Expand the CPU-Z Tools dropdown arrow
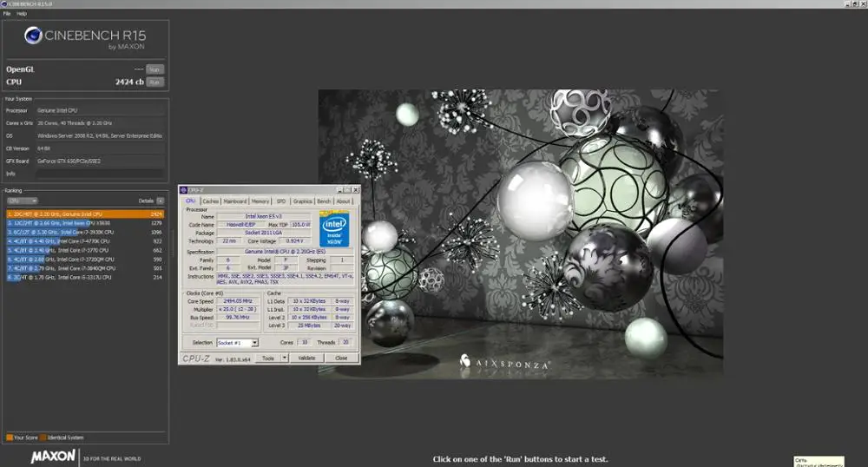Screen dimensions: 868x467 (285, 358)
